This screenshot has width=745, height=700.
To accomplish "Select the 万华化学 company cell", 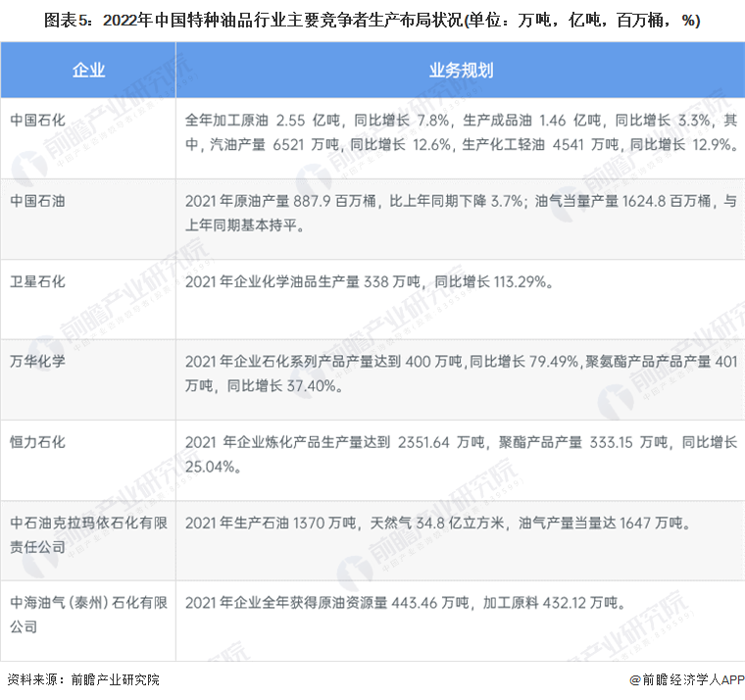I will tap(37, 362).
